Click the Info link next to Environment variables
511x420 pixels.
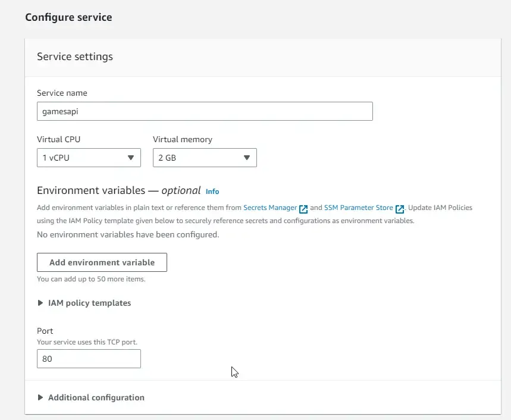coord(212,191)
